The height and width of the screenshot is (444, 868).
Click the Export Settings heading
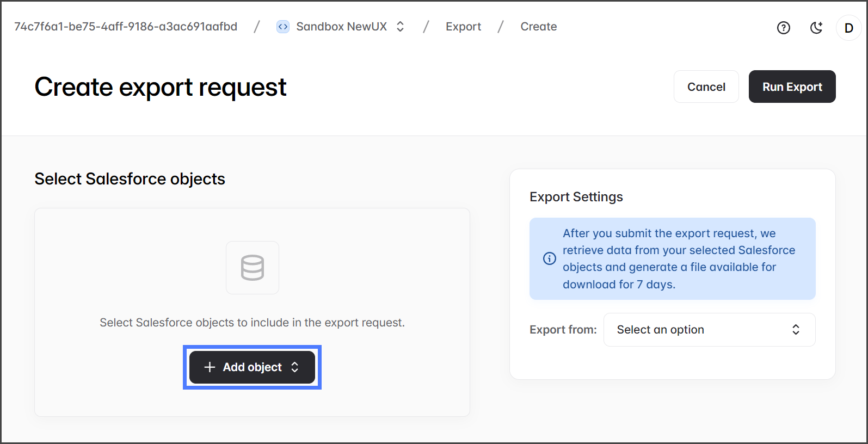tap(576, 197)
